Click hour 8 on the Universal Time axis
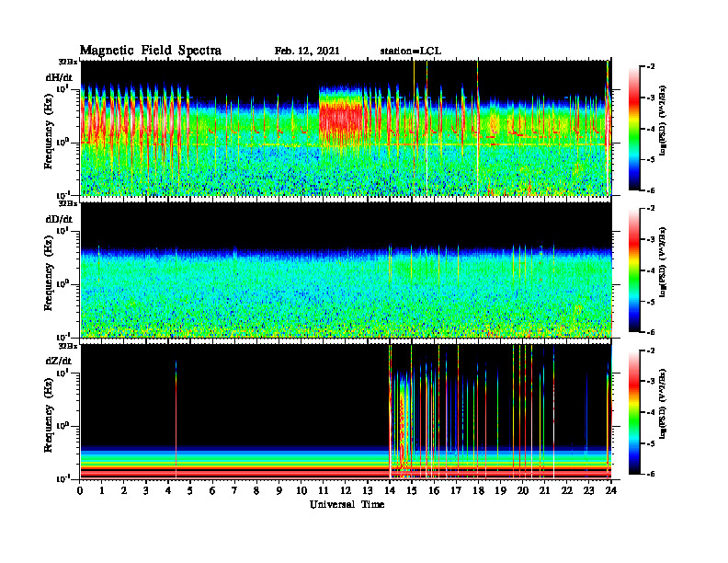Screen dimensions: 728x563 tap(256, 491)
